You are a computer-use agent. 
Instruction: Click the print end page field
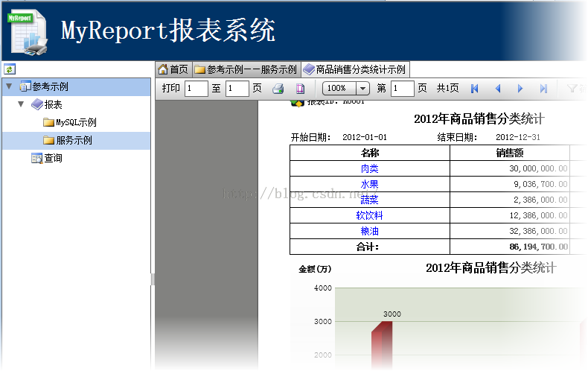[x=237, y=89]
